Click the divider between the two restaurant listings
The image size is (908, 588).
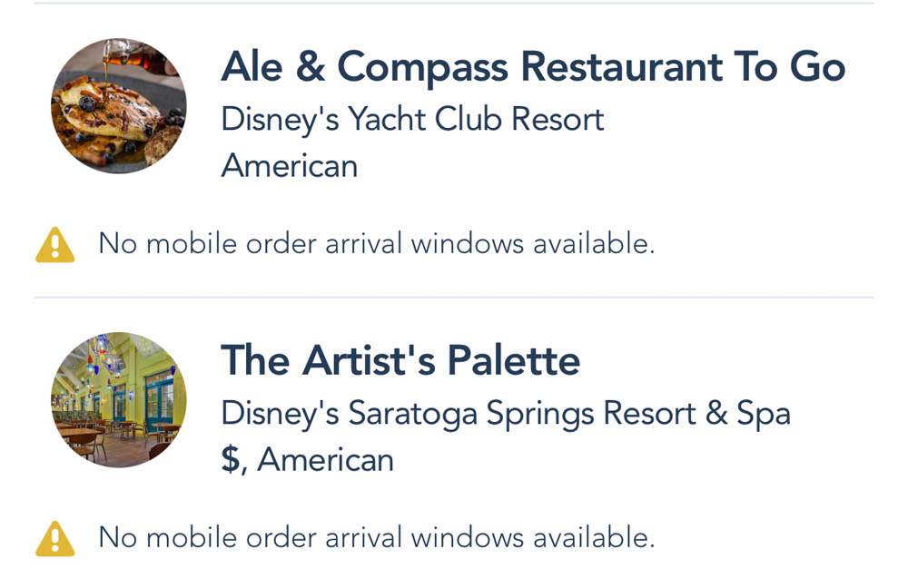click(x=454, y=297)
